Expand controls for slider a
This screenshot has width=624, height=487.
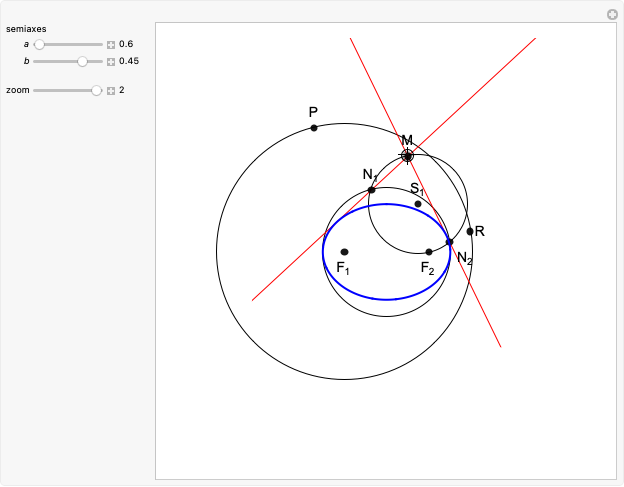pos(111,45)
